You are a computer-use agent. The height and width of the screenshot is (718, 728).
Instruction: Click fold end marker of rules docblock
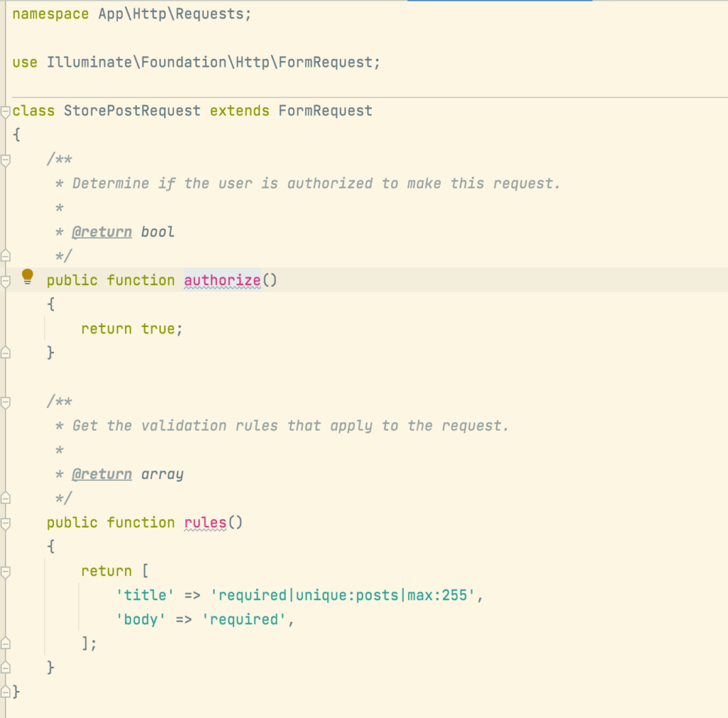[x=5, y=498]
